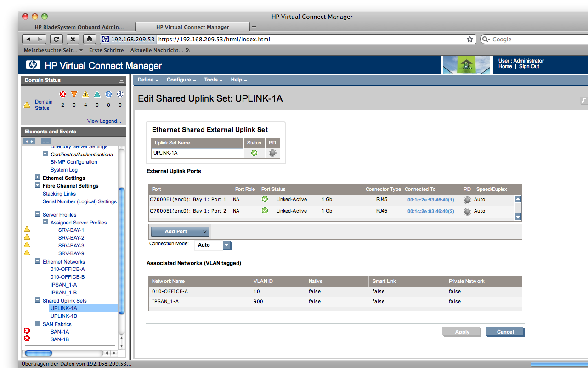
Task: Collapse SAN Fabrics tree node
Action: pos(38,324)
